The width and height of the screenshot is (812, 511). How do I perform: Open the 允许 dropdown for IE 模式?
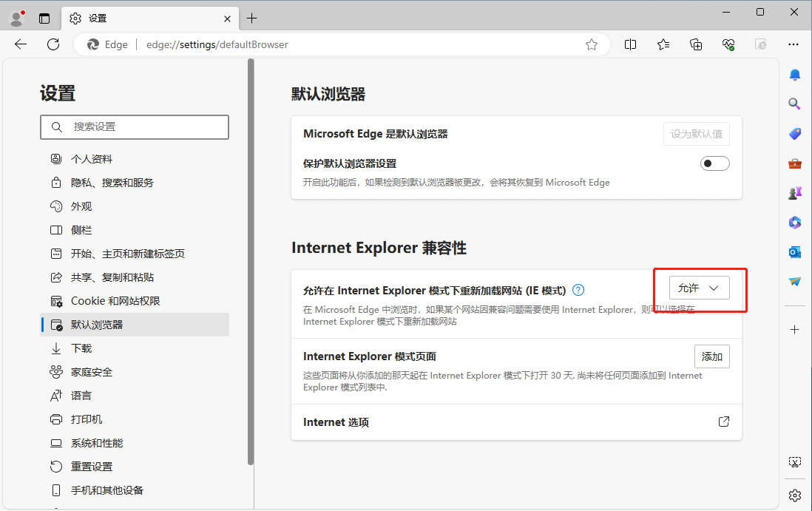click(x=699, y=288)
